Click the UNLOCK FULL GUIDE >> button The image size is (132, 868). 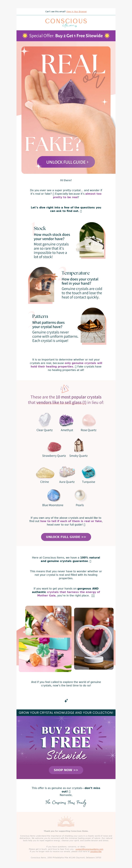(66, 537)
